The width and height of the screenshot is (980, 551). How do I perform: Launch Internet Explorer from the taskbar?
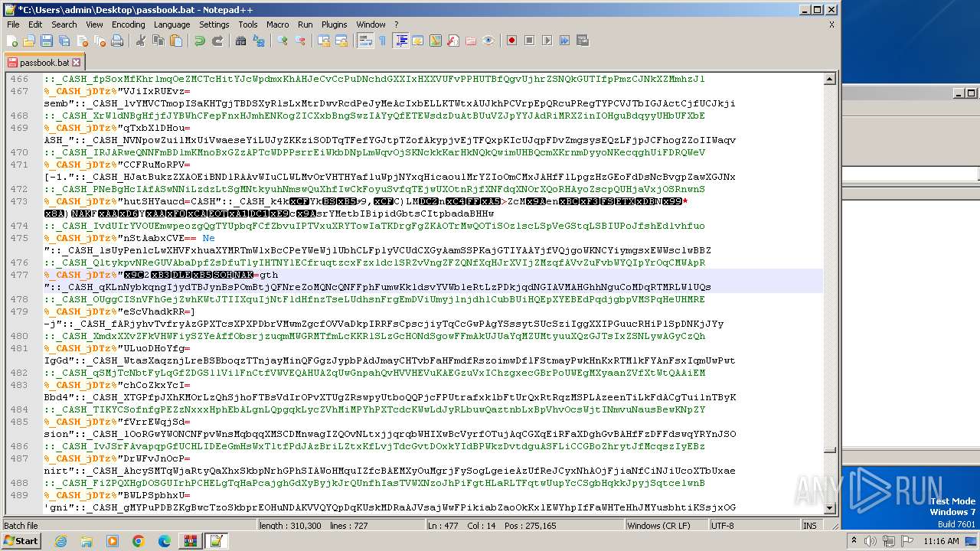click(60, 541)
